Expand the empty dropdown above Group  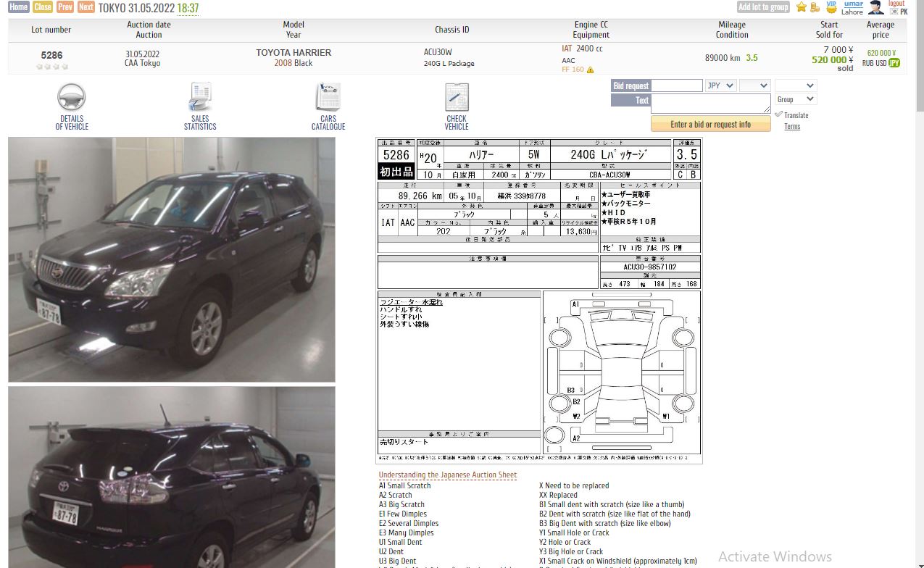pos(795,85)
